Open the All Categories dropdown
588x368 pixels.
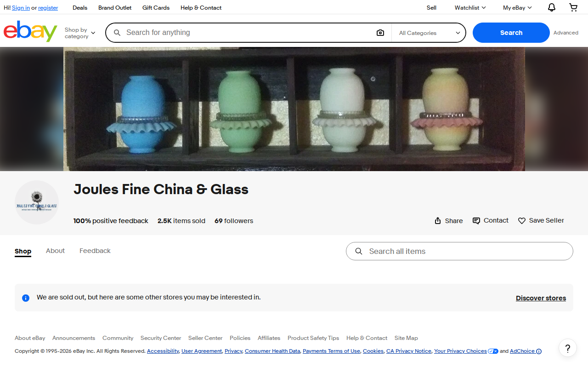pyautogui.click(x=430, y=33)
